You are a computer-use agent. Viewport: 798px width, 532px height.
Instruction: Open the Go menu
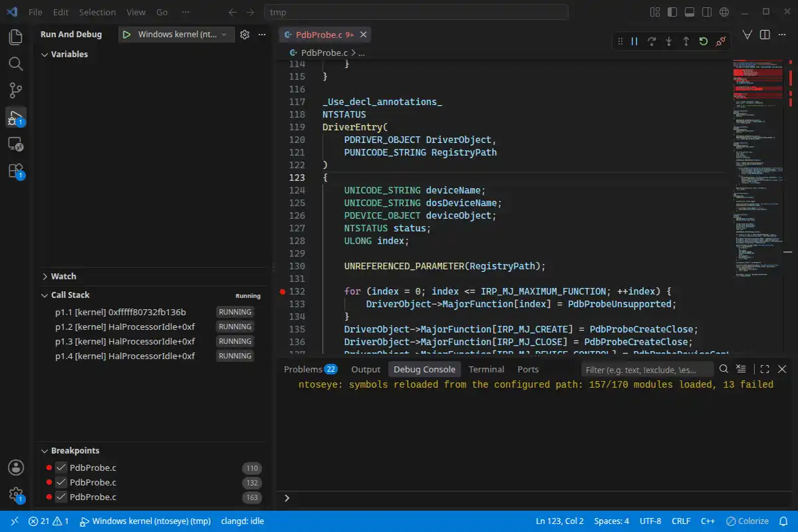[x=162, y=12]
